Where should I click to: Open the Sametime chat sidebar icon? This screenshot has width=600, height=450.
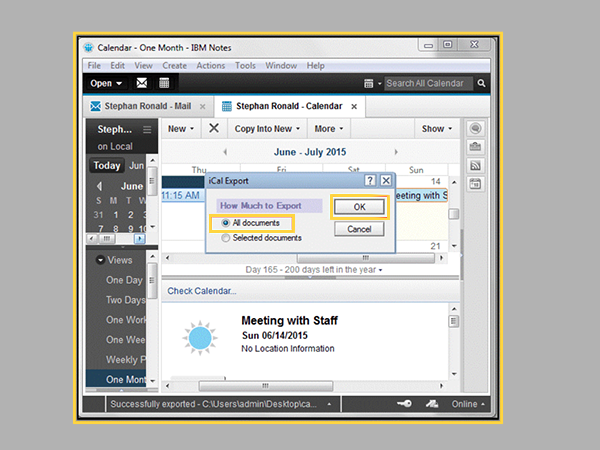(475, 128)
